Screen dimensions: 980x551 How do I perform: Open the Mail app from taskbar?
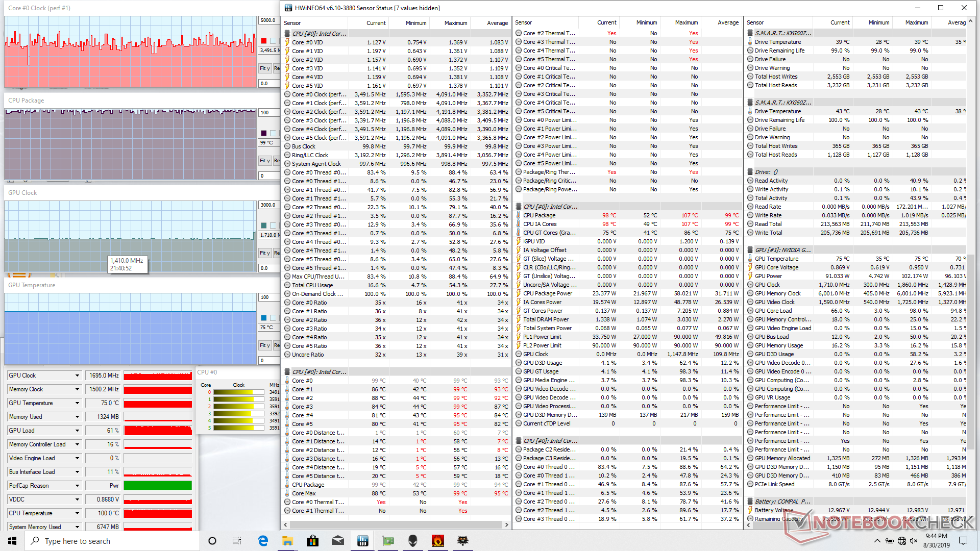338,541
